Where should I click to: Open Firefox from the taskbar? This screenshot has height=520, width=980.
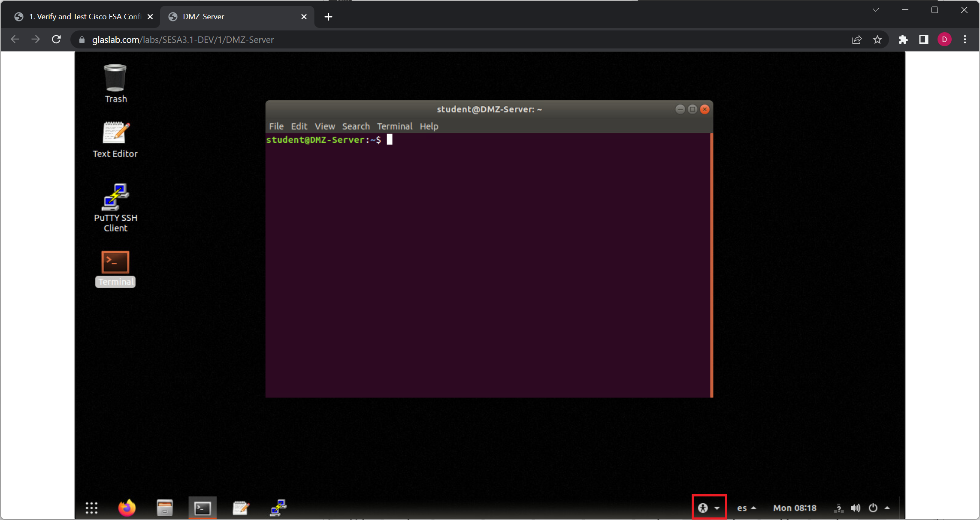point(127,508)
